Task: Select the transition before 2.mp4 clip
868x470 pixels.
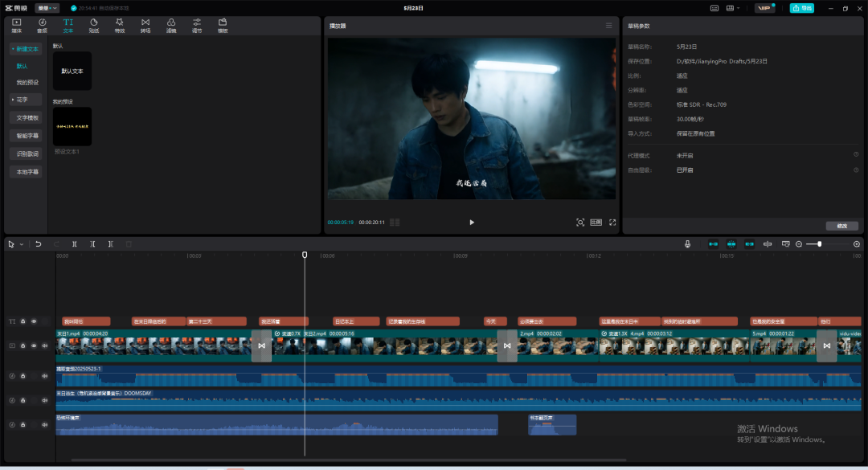Action: click(507, 345)
